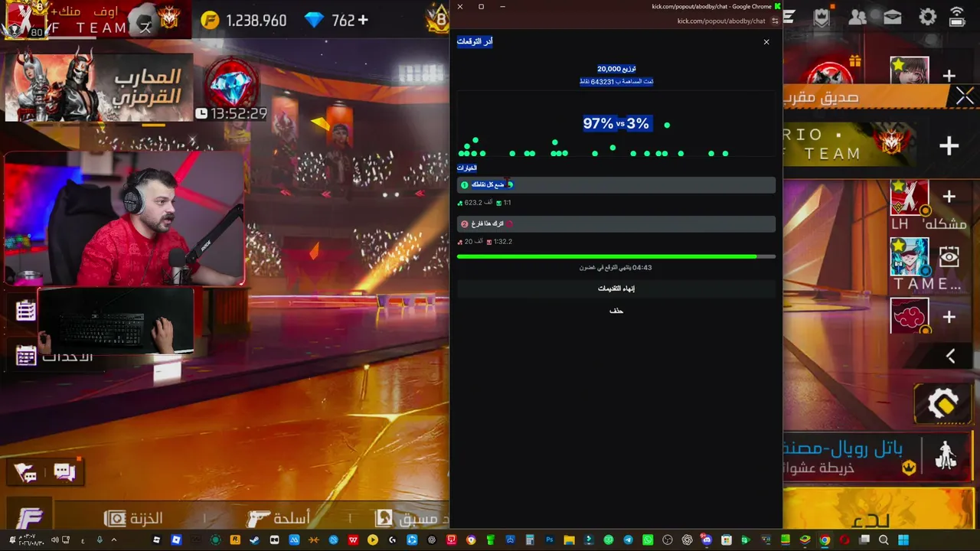Add teammate with the large plus by TEAM
Screen dimensions: 980x551
[x=949, y=145]
